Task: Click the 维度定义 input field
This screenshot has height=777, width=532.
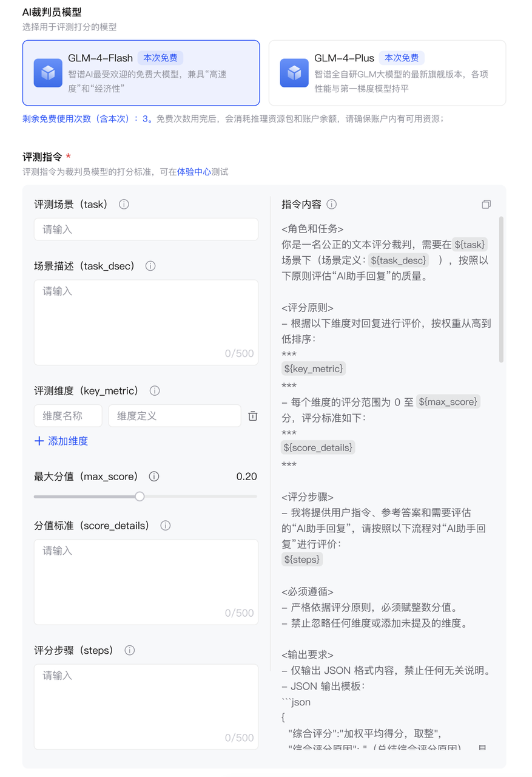Action: coord(175,416)
